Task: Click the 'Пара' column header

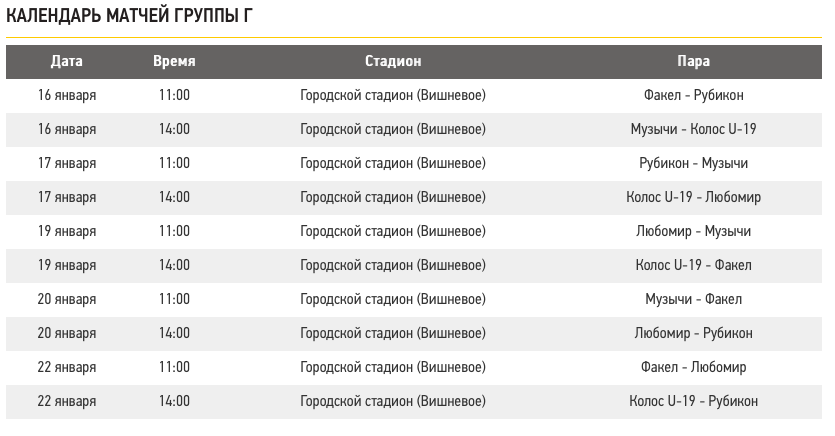Action: coord(693,61)
